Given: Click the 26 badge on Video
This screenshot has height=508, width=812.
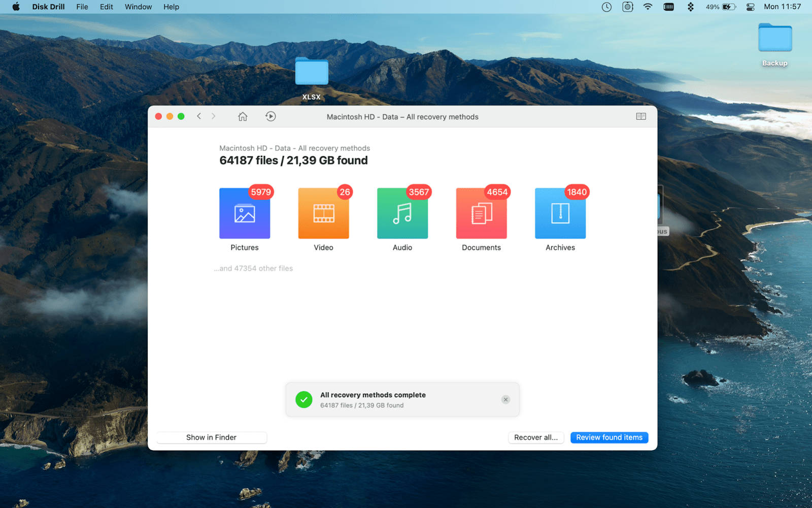Looking at the screenshot, I should (x=345, y=192).
